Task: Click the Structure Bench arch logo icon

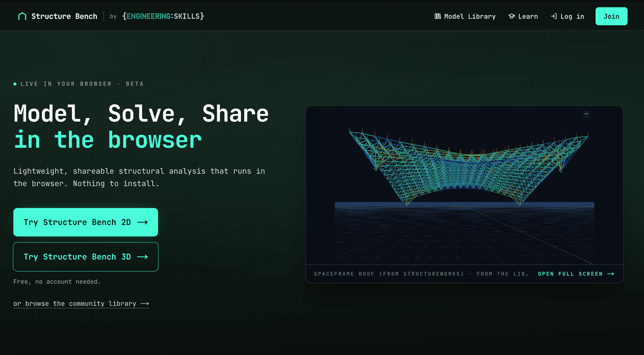Action: pyautogui.click(x=22, y=16)
